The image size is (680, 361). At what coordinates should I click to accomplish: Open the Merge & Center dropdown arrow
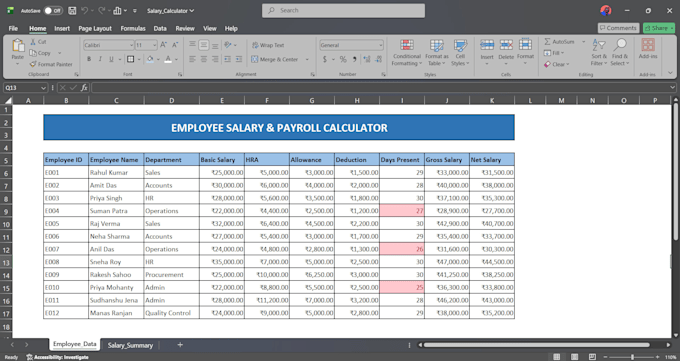click(x=307, y=59)
